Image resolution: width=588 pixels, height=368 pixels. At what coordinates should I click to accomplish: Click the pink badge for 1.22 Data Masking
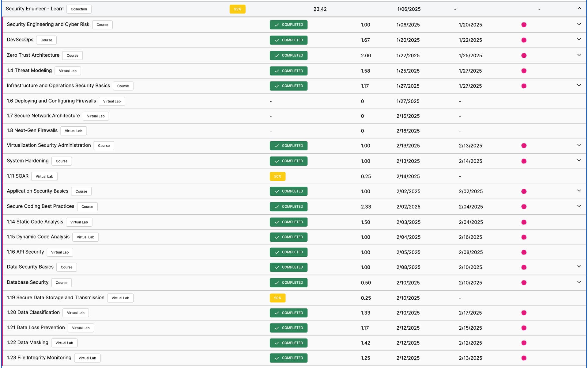click(x=524, y=343)
